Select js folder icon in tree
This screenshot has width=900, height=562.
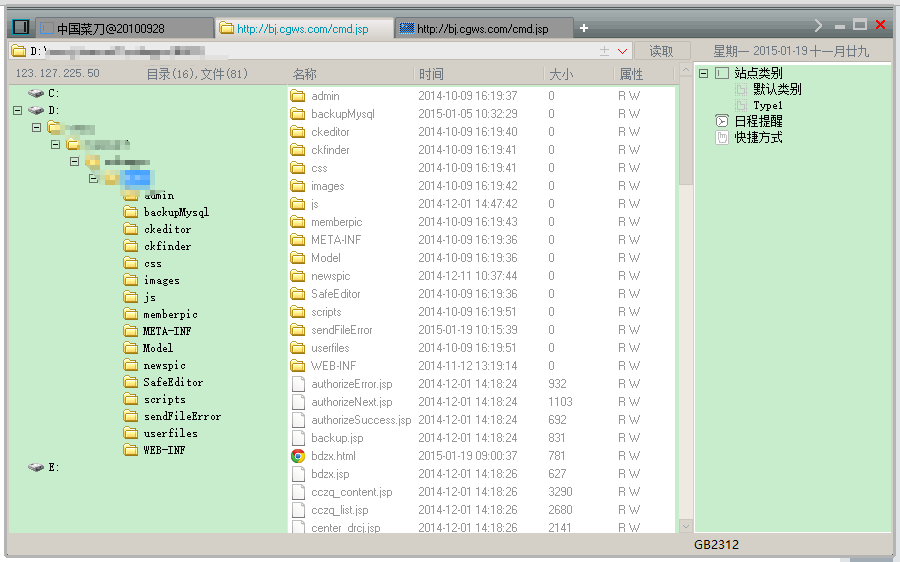pyautogui.click(x=131, y=297)
